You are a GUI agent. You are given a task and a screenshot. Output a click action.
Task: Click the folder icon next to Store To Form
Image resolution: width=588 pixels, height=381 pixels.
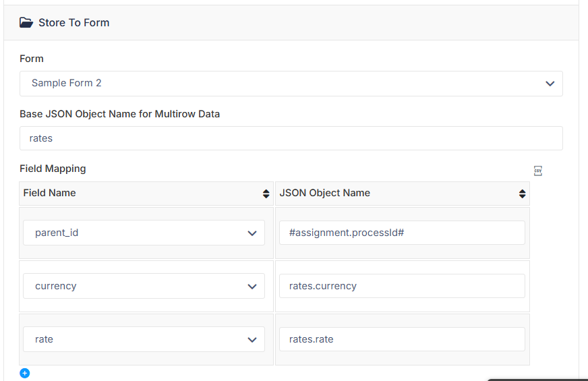click(26, 22)
